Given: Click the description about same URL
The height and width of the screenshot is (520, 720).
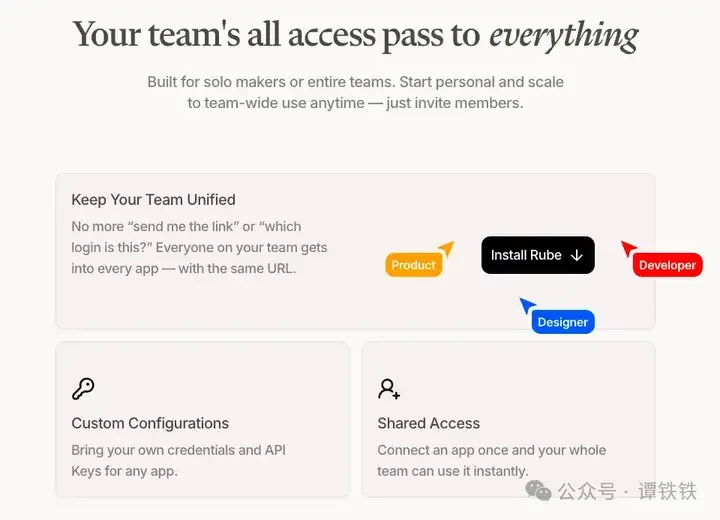Looking at the screenshot, I should tap(199, 248).
